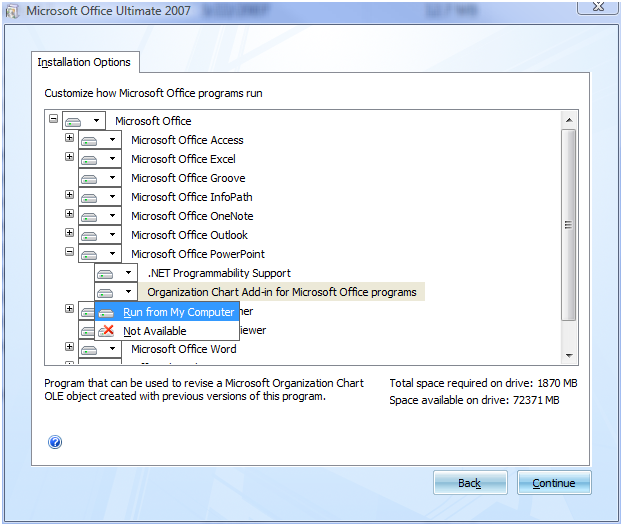Open install dropdown arrow for .NET Programmability Support
Image resolution: width=623 pixels, height=526 pixels.
tap(128, 273)
